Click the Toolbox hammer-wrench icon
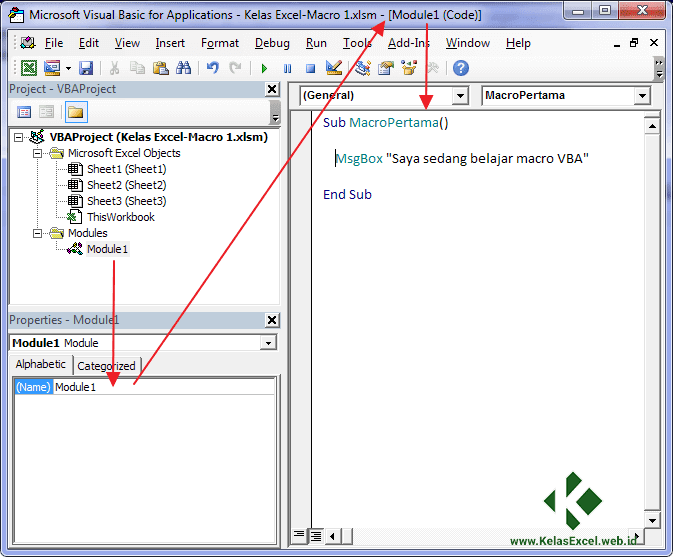The width and height of the screenshot is (673, 557). (432, 68)
